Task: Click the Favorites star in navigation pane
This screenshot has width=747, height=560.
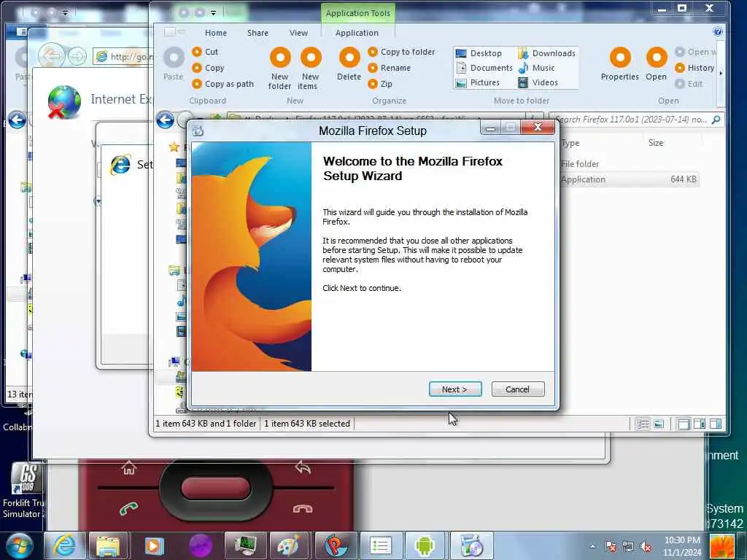Action: pos(174,147)
